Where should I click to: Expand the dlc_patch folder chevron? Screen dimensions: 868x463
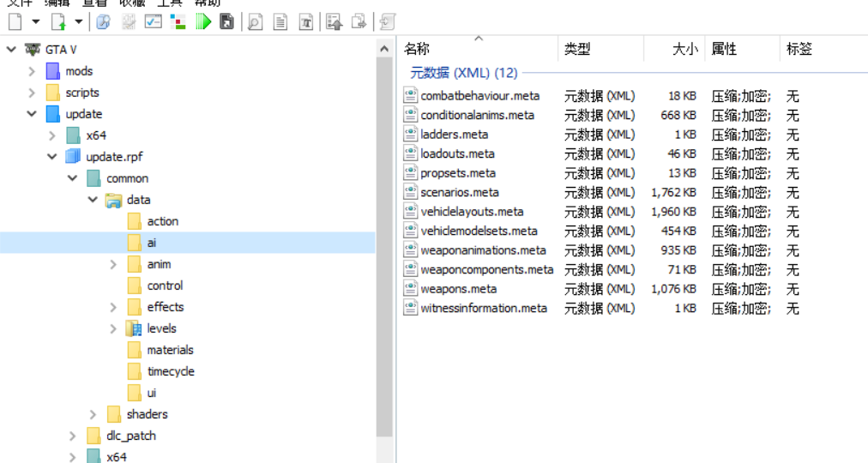click(x=73, y=436)
